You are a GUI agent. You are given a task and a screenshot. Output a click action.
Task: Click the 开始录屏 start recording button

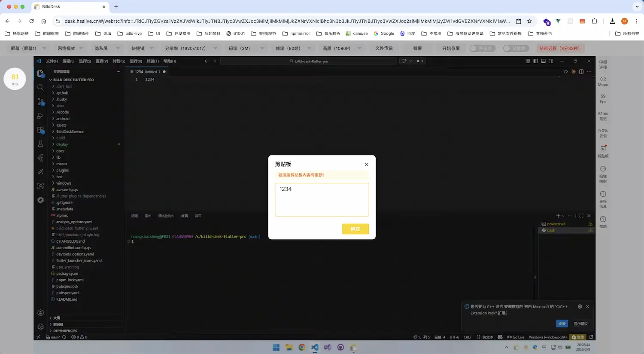(451, 49)
